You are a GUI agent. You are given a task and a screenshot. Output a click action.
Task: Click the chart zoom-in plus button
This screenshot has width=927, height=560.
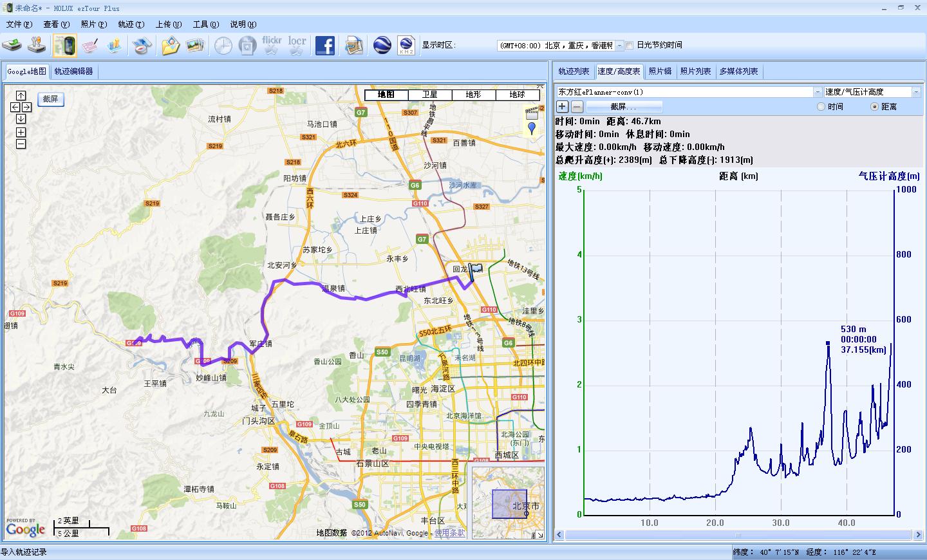[562, 107]
